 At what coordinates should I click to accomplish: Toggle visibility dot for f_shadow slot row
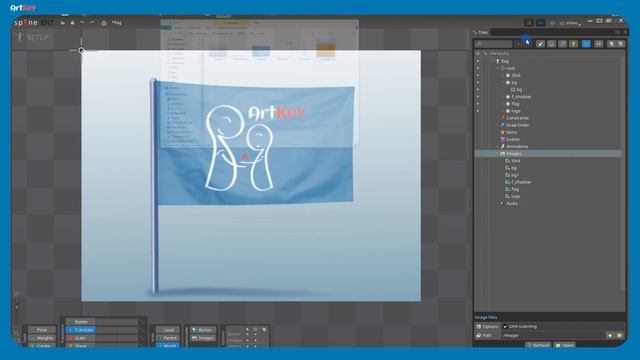[x=478, y=97]
